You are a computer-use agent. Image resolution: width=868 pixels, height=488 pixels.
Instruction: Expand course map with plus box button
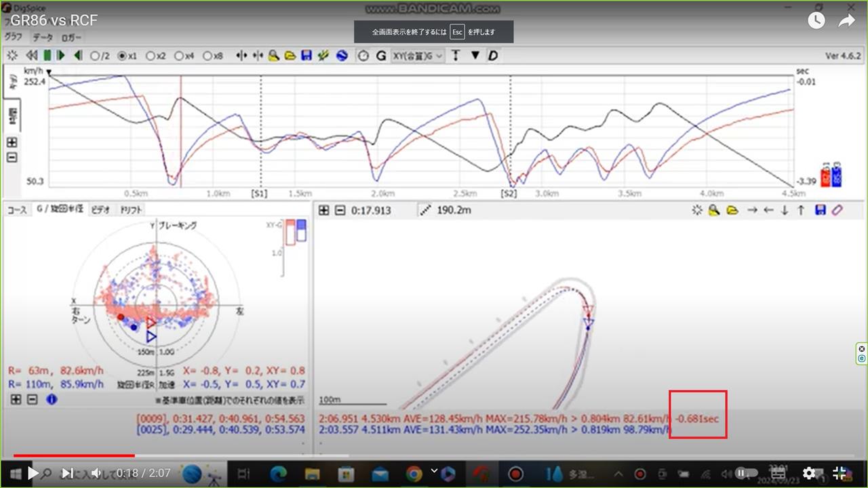(324, 210)
